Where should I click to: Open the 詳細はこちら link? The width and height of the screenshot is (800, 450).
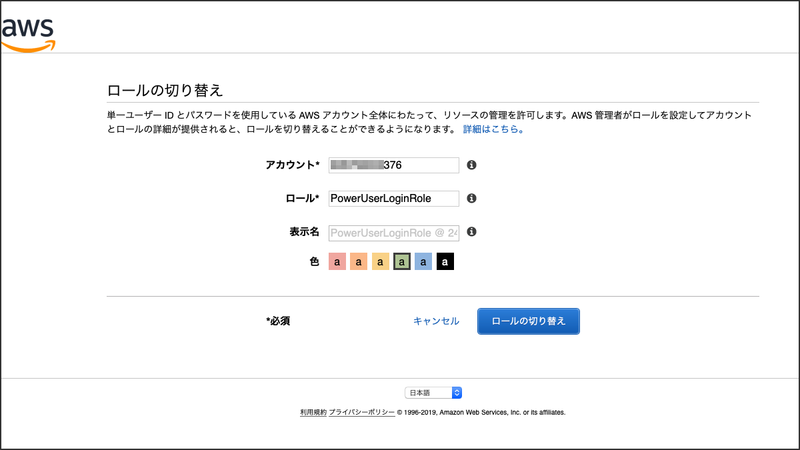[493, 130]
